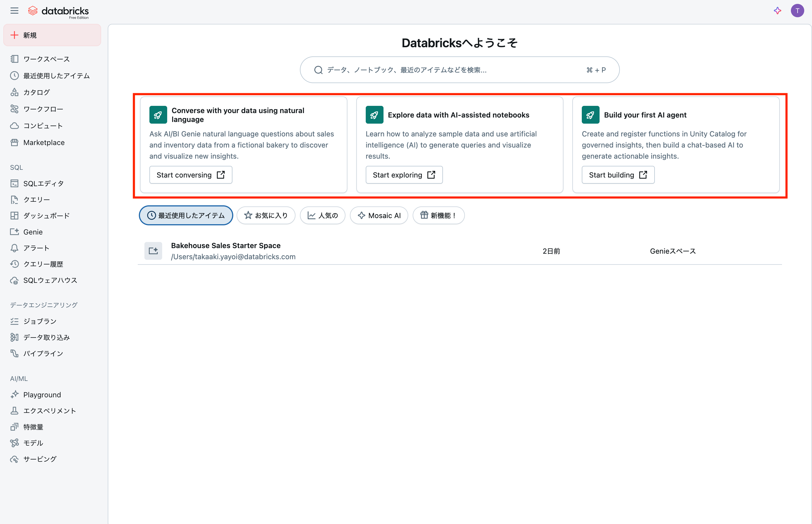Click the Explore data with AI-assisted notebooks title

(x=458, y=115)
